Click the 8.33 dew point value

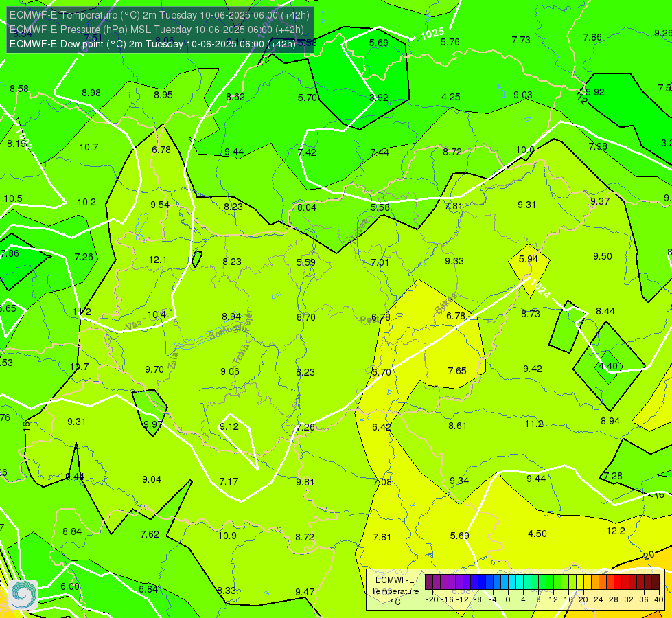tap(227, 591)
